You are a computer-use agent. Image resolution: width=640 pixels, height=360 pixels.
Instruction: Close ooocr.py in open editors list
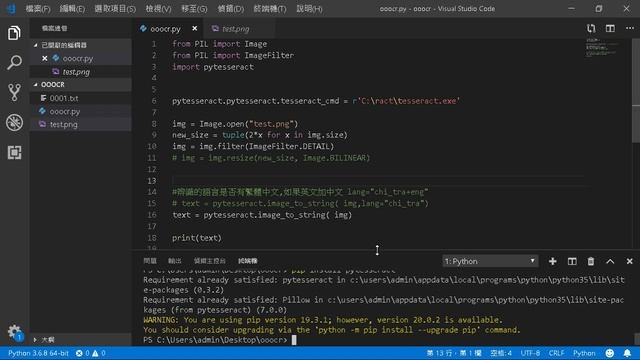pos(44,58)
